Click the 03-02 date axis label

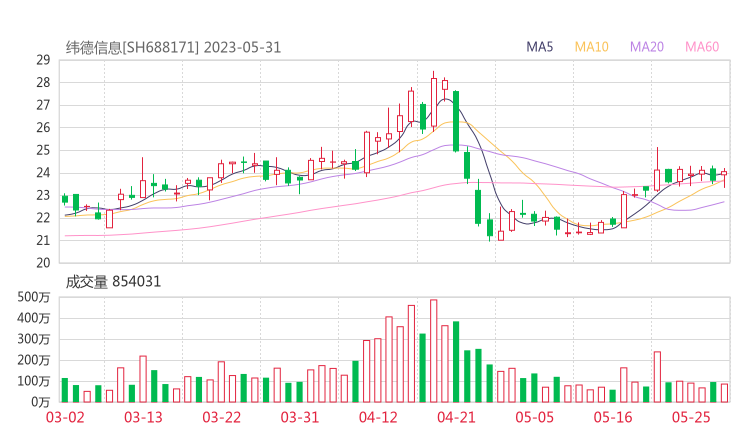65,417
